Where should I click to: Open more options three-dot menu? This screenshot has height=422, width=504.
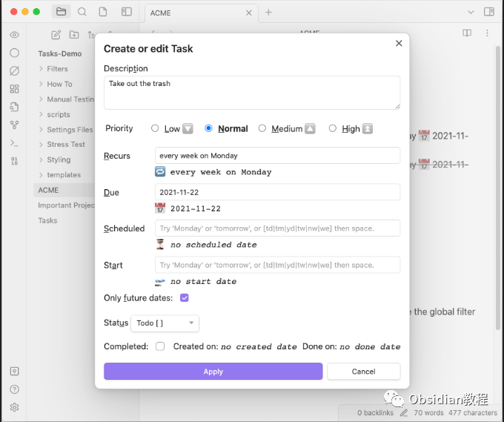[x=487, y=33]
